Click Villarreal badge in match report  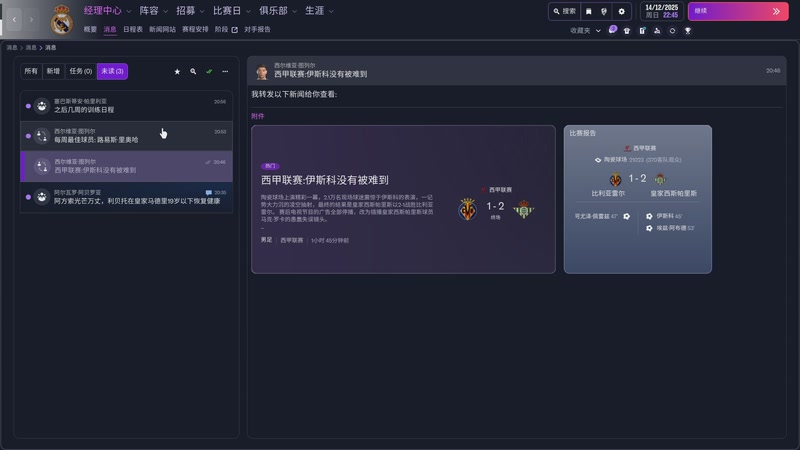click(x=615, y=179)
